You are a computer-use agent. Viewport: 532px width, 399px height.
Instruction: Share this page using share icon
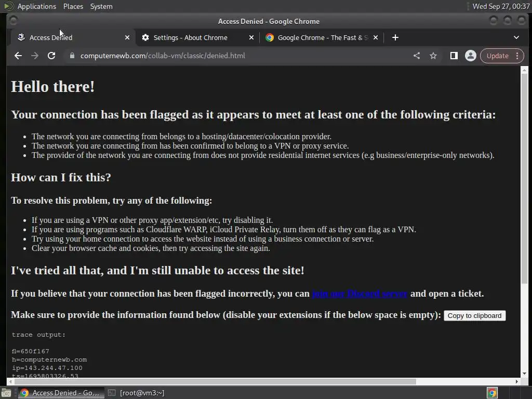pos(417,56)
